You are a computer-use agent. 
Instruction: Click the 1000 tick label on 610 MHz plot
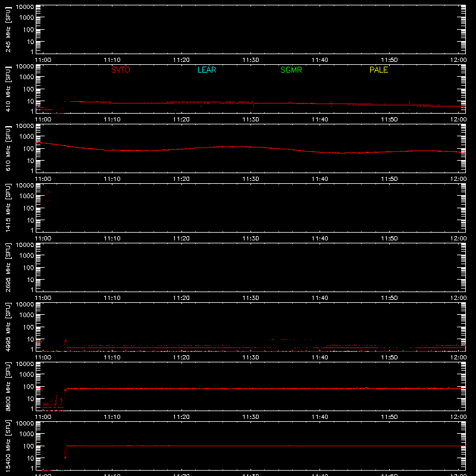pos(27,137)
